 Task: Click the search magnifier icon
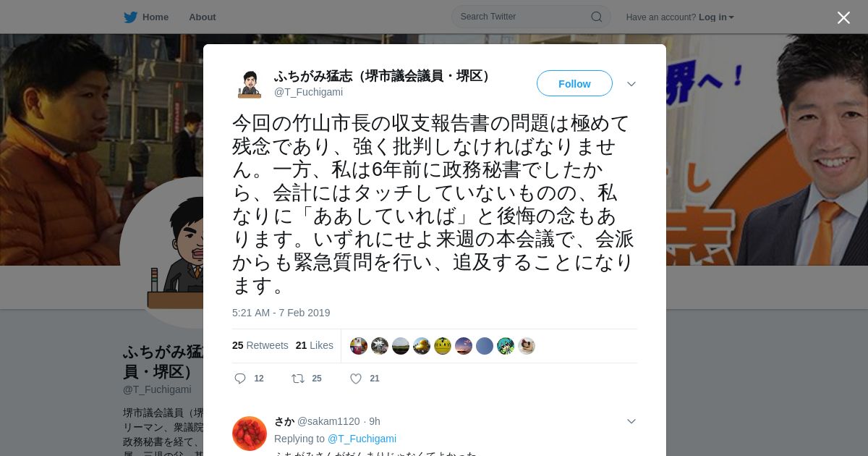[597, 17]
